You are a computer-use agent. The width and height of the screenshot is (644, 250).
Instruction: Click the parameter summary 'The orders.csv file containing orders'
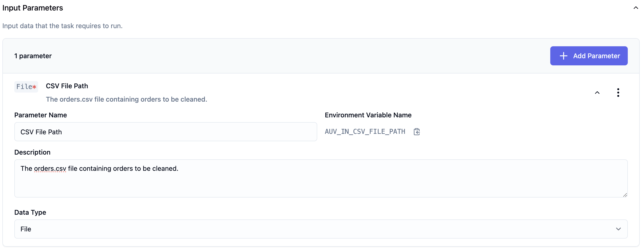(x=126, y=99)
